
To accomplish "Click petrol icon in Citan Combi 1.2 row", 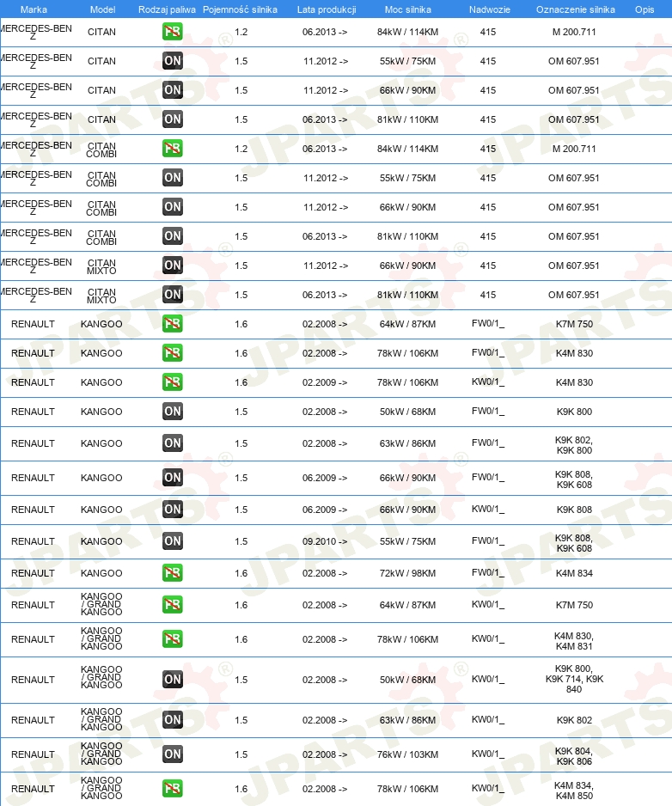I will click(172, 149).
